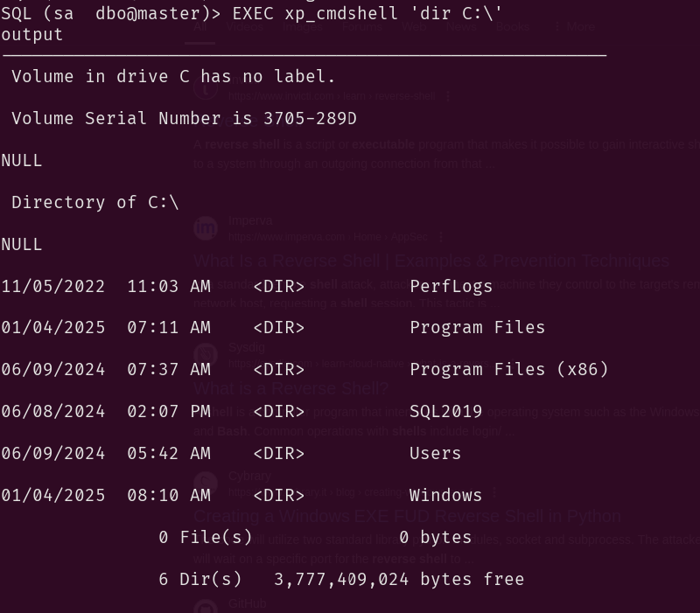Expand the More search filters menu
Screen dimensions: 700x613
tap(575, 27)
